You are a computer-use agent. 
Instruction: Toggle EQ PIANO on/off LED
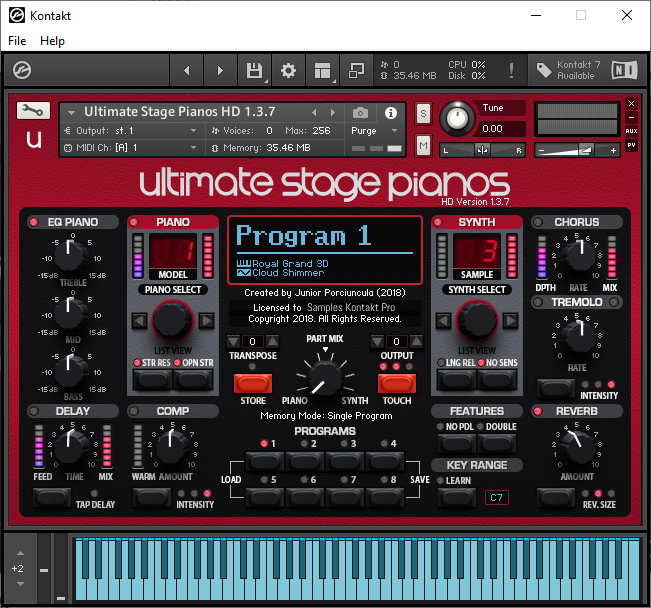pos(34,222)
